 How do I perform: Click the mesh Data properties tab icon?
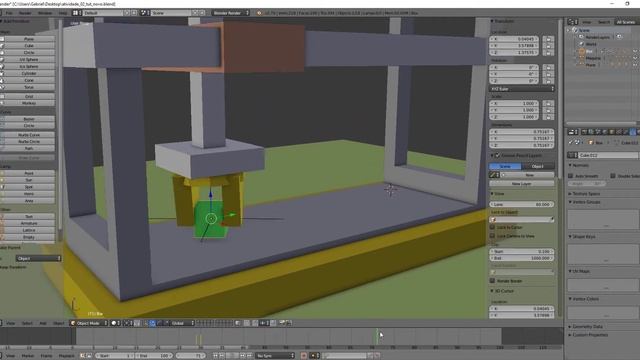[x=632, y=132]
